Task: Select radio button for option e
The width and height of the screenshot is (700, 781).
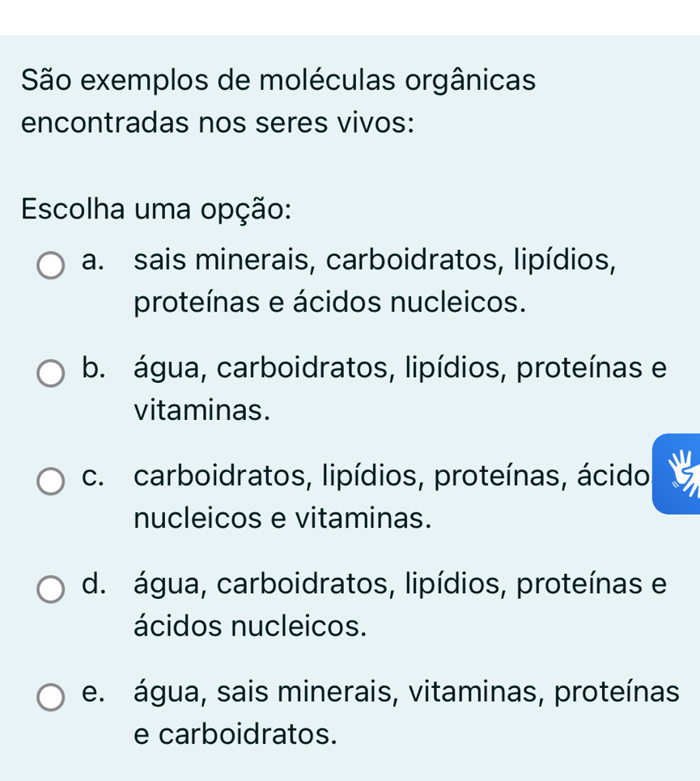Action: (x=51, y=697)
